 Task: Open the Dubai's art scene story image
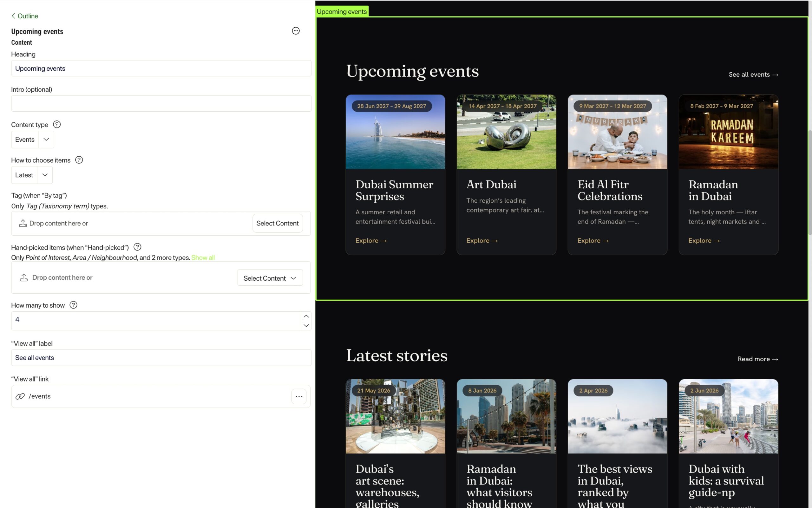click(395, 416)
